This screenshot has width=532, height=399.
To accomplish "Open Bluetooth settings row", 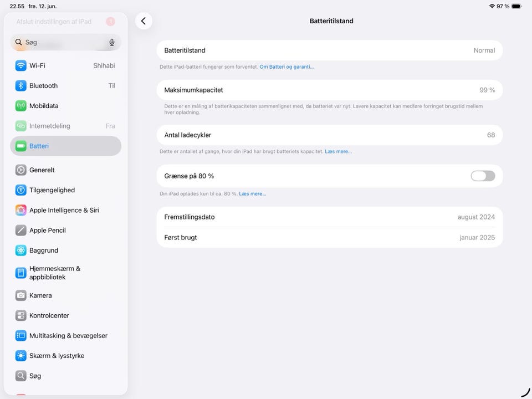I will click(65, 85).
